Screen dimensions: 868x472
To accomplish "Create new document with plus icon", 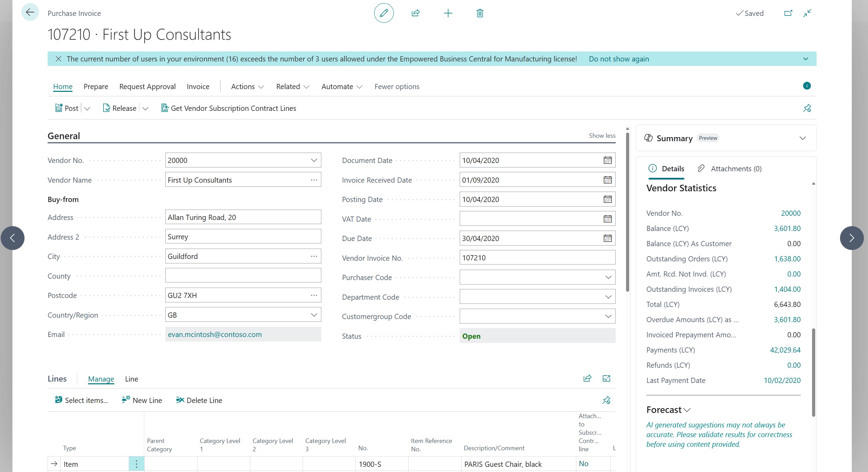I will pyautogui.click(x=448, y=13).
